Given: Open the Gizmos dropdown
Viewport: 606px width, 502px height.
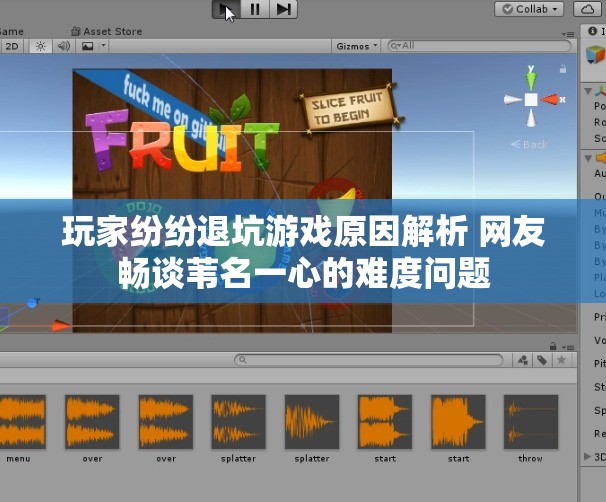Looking at the screenshot, I should tap(356, 46).
